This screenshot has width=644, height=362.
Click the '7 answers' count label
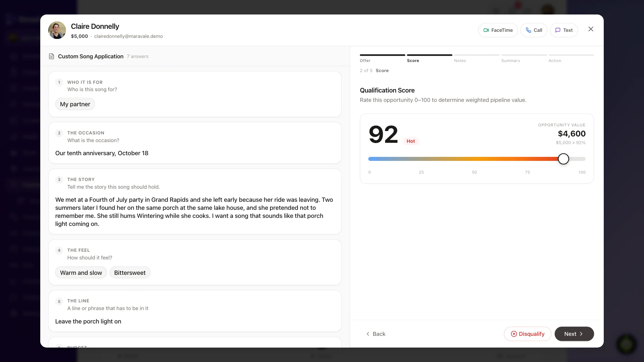[138, 56]
